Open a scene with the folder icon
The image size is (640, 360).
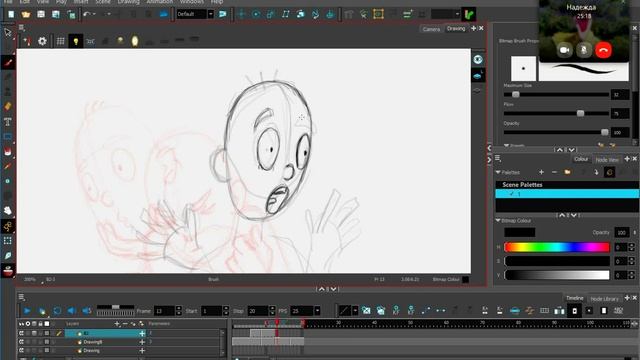tap(26, 14)
